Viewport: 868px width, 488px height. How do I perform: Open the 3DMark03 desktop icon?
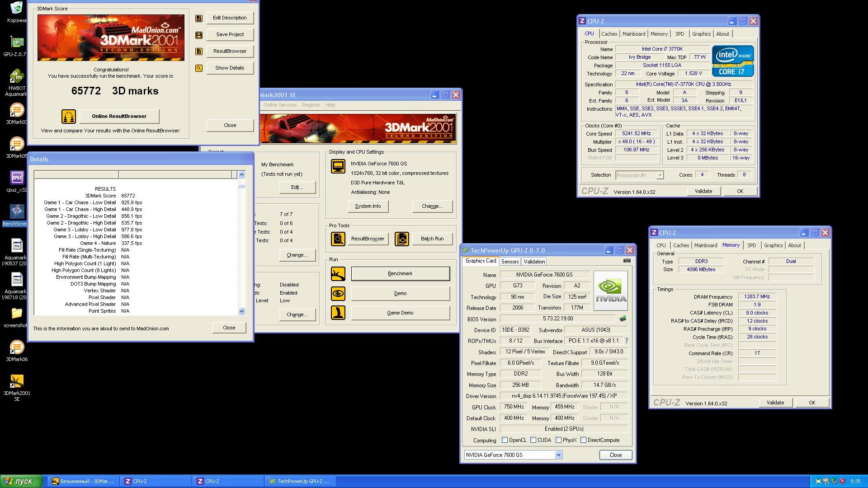[17, 114]
